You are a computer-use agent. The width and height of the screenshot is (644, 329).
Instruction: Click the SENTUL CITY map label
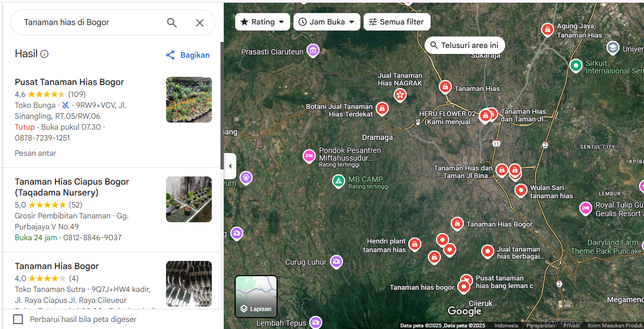[598, 147]
